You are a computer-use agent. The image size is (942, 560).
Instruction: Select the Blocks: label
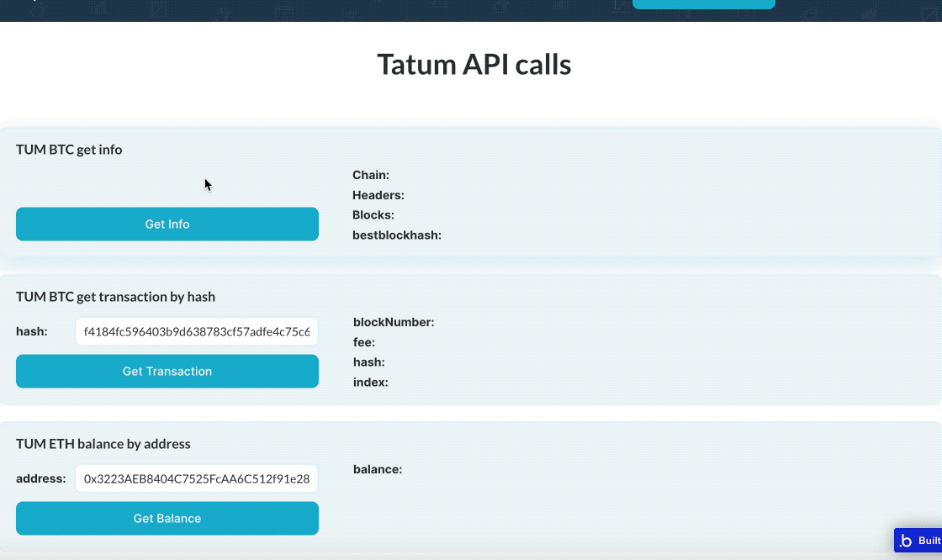pyautogui.click(x=373, y=215)
